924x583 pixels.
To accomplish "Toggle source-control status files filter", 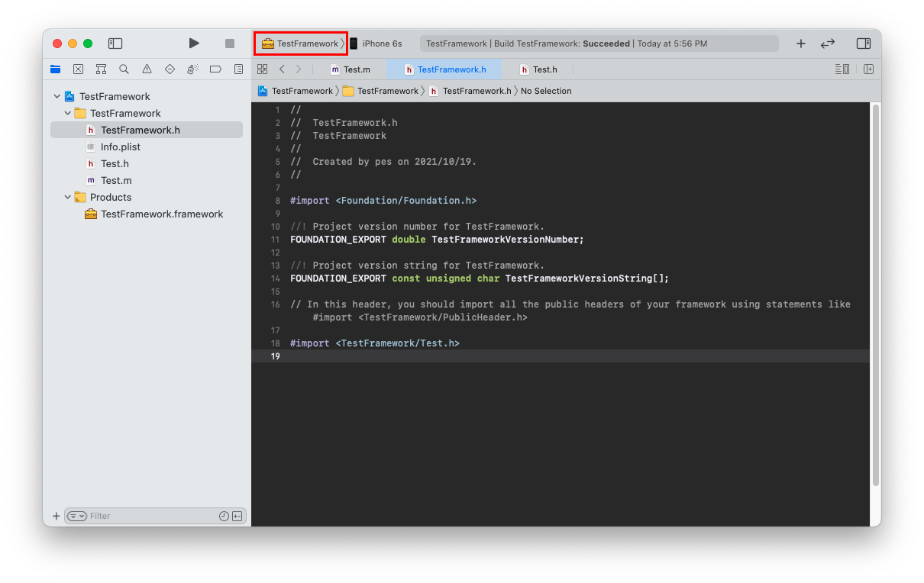I will coord(237,516).
